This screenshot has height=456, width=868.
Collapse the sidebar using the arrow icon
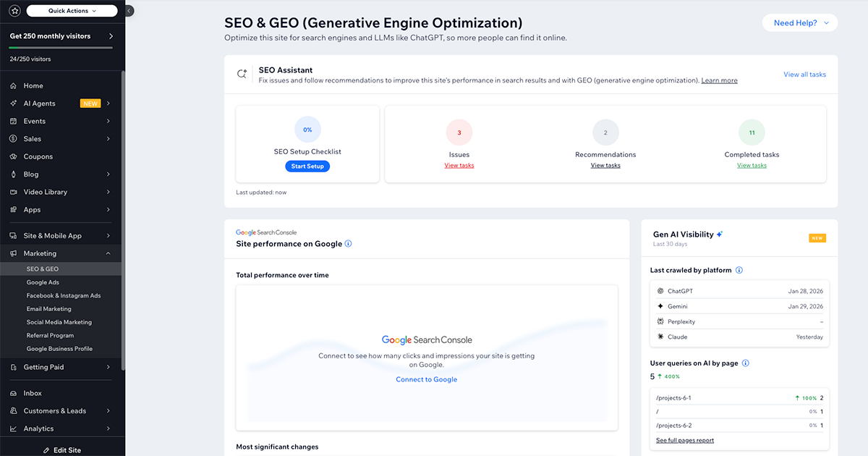[129, 11]
